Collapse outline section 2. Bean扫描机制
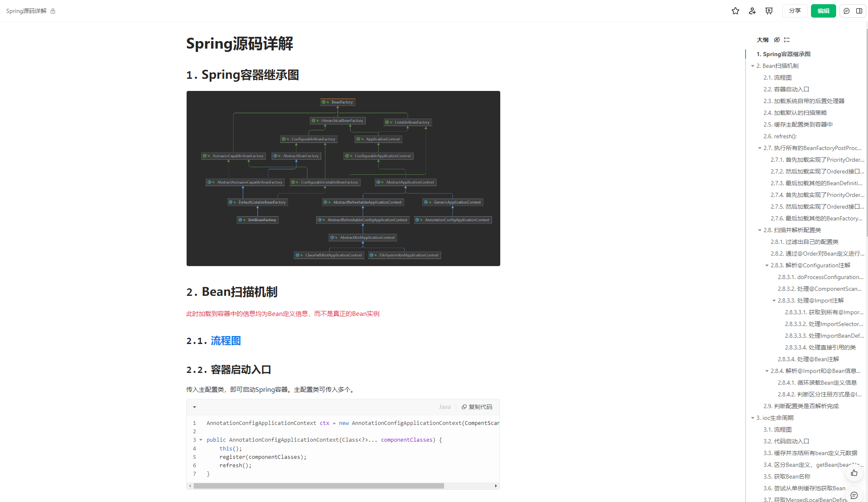 coord(753,66)
